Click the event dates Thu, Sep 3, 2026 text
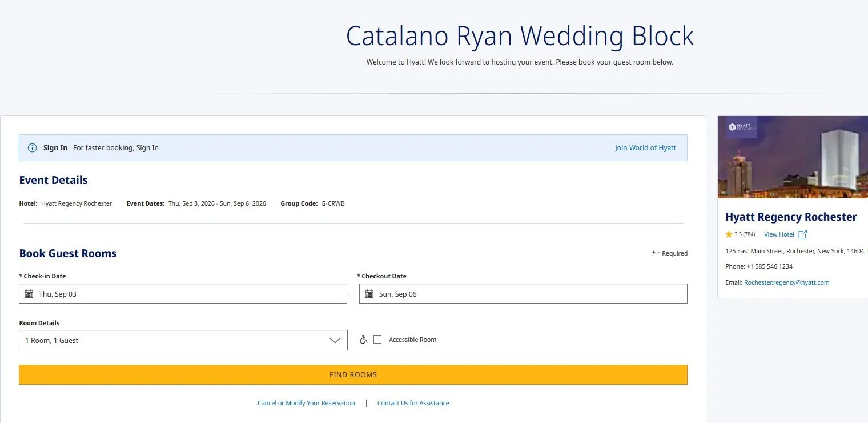The height and width of the screenshot is (423, 868). point(217,203)
